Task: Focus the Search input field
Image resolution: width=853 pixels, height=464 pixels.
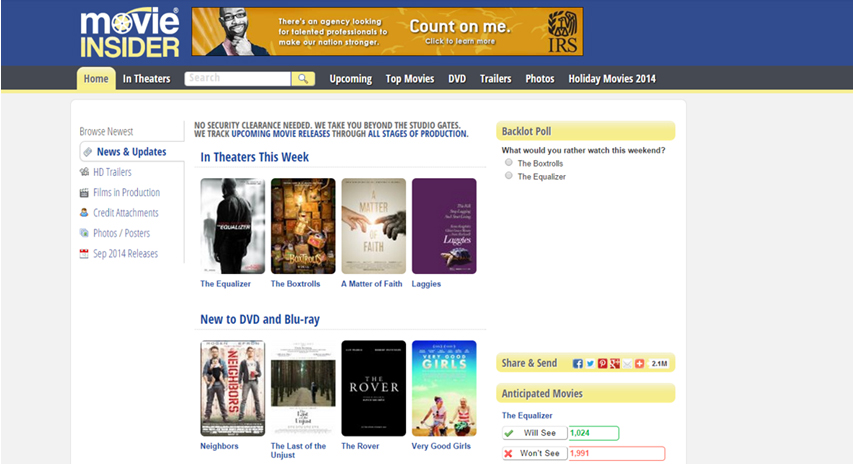Action: coord(238,79)
